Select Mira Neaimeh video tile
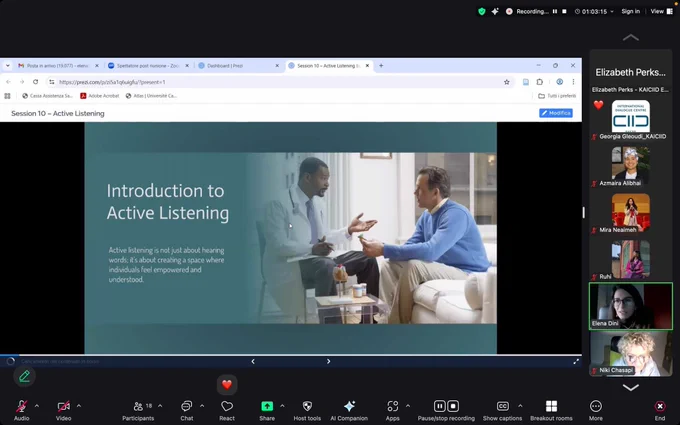 coord(631,213)
